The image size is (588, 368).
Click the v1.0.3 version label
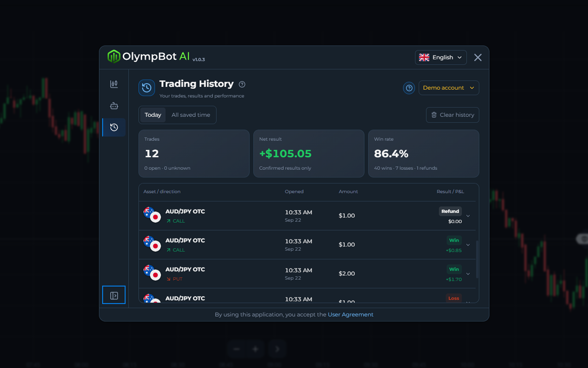[x=198, y=59]
